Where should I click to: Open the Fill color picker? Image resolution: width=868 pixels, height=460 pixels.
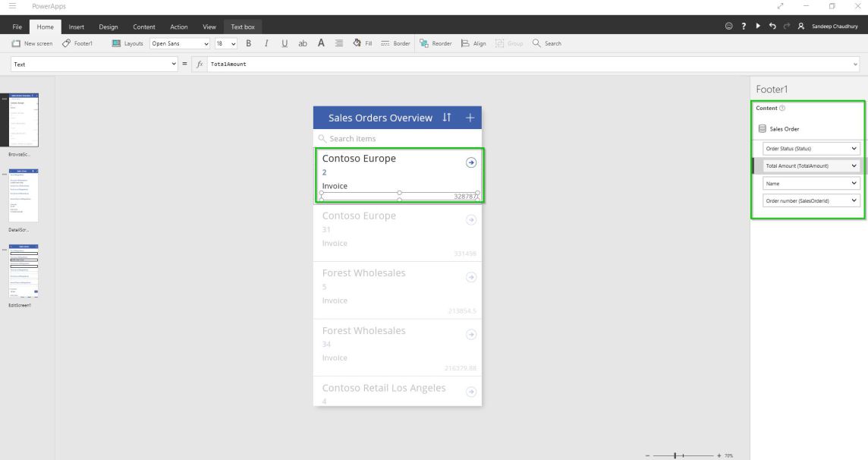click(x=363, y=43)
